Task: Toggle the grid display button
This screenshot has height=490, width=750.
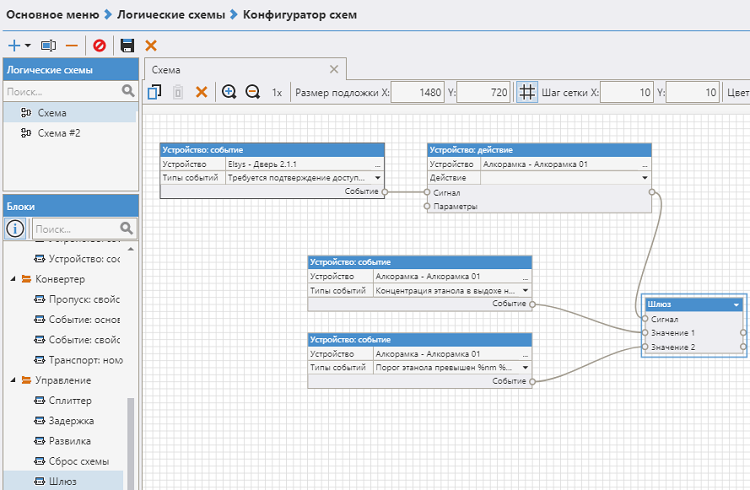Action: pyautogui.click(x=527, y=92)
